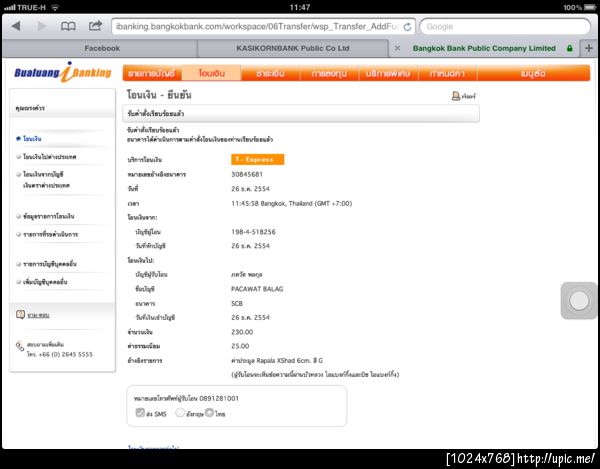Select โอนเงินไปต่างประเทศ in the sidebar
This screenshot has width=600, height=469.
tap(49, 157)
